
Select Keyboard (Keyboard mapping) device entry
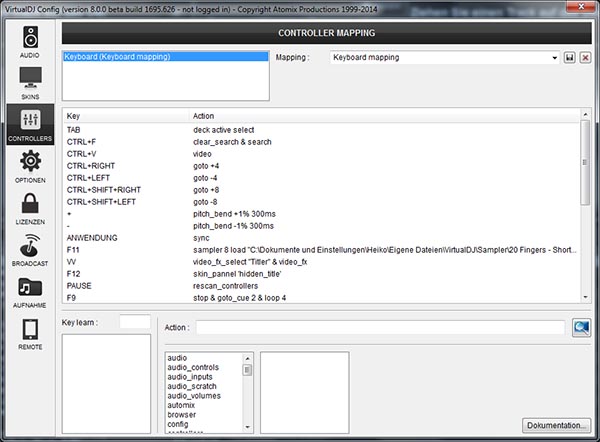[165, 57]
